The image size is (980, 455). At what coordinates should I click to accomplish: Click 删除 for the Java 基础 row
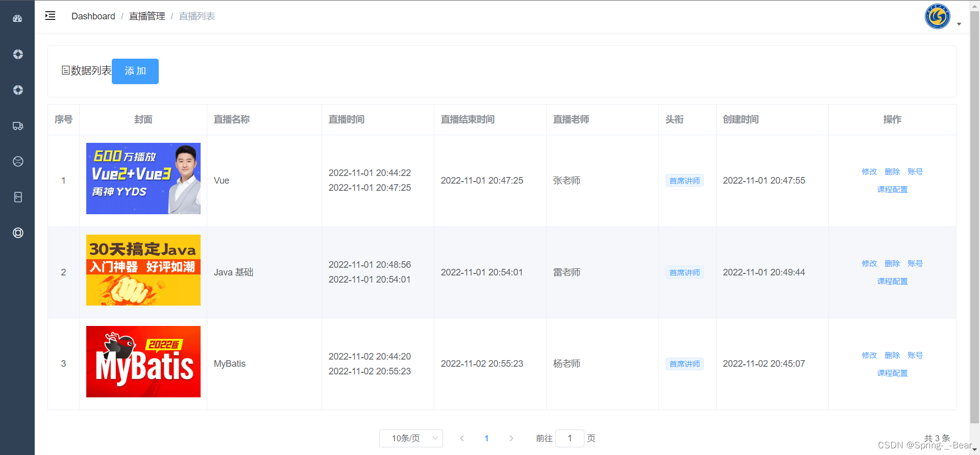pos(892,263)
